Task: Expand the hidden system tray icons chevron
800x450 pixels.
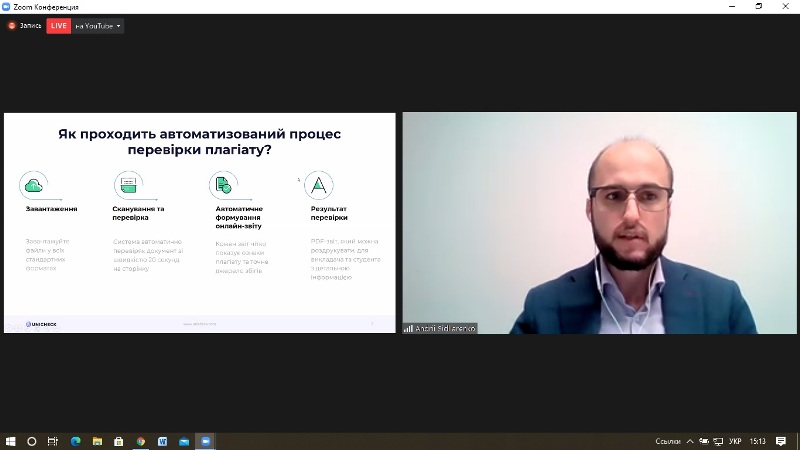Action: tap(690, 441)
